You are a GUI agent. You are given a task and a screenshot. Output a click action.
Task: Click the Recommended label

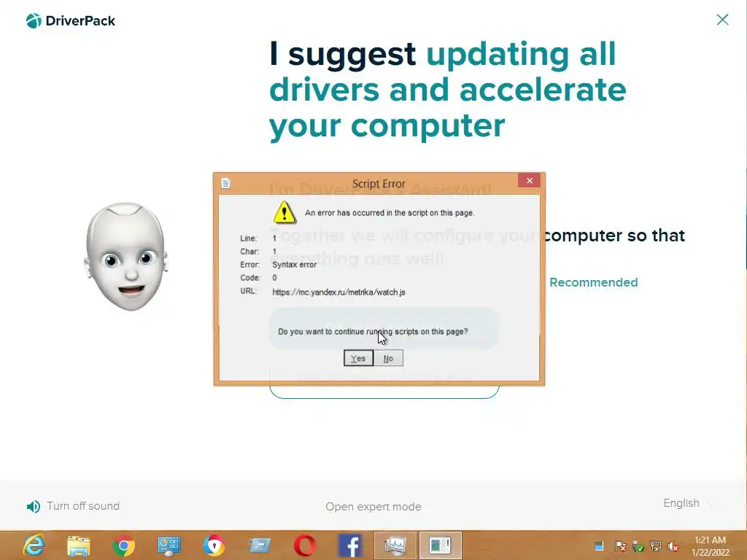pyautogui.click(x=594, y=282)
